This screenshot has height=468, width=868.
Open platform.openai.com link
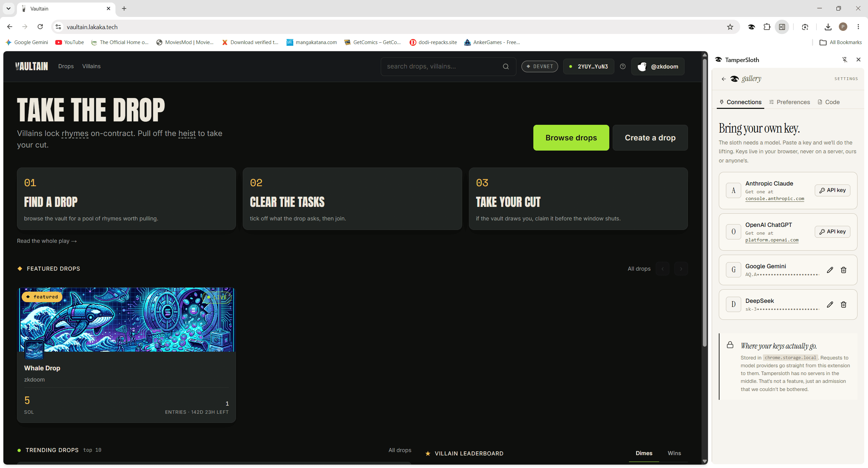pyautogui.click(x=772, y=240)
